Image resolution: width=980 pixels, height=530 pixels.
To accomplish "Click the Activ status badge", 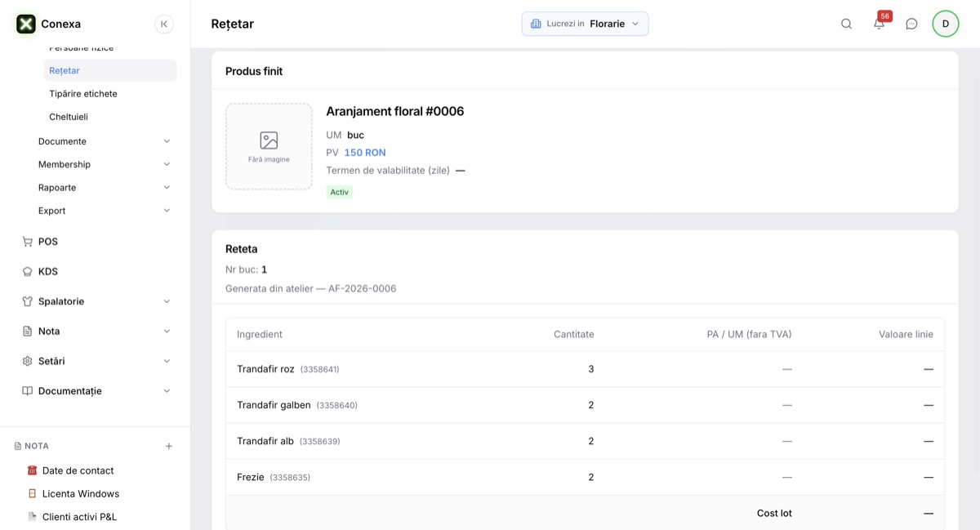I will coord(340,192).
